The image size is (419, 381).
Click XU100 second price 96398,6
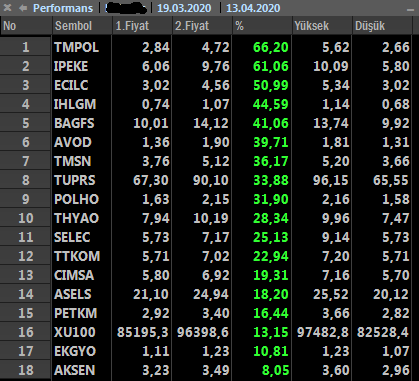203,332
